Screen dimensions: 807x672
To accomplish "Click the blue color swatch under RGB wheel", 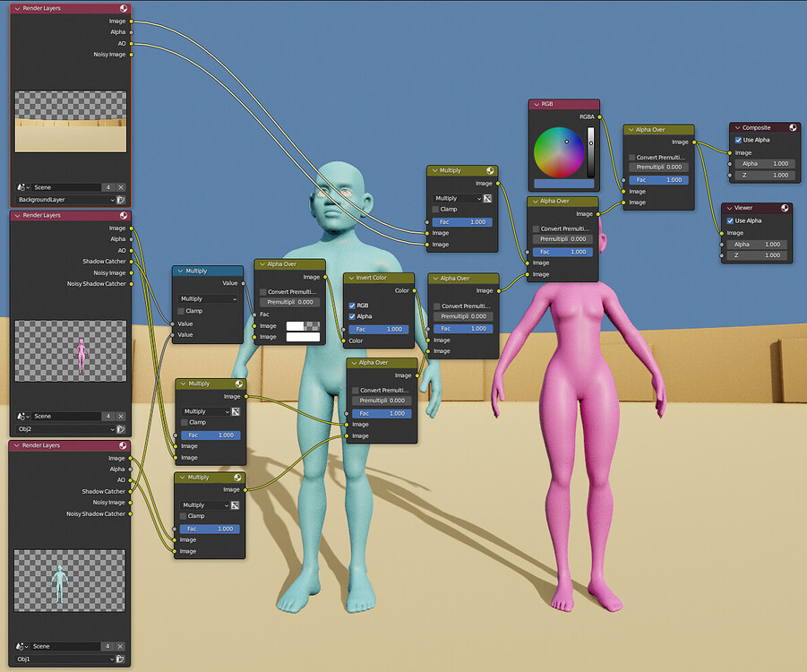I will coord(563,184).
